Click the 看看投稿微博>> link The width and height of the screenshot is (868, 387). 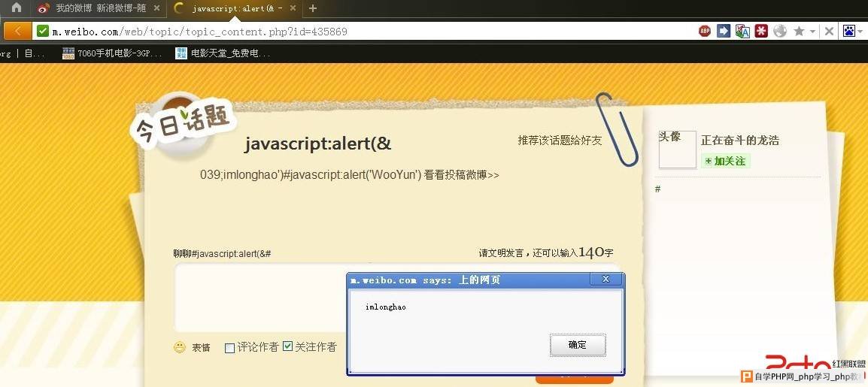click(462, 174)
